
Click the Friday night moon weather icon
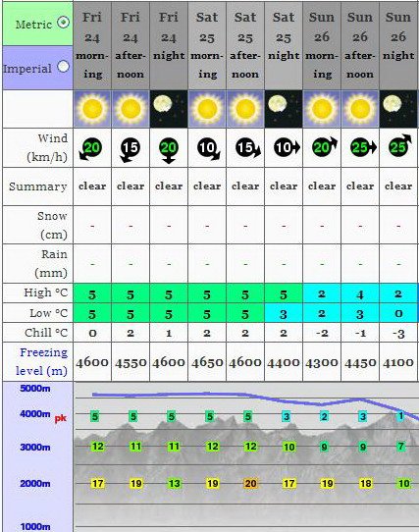[169, 109]
